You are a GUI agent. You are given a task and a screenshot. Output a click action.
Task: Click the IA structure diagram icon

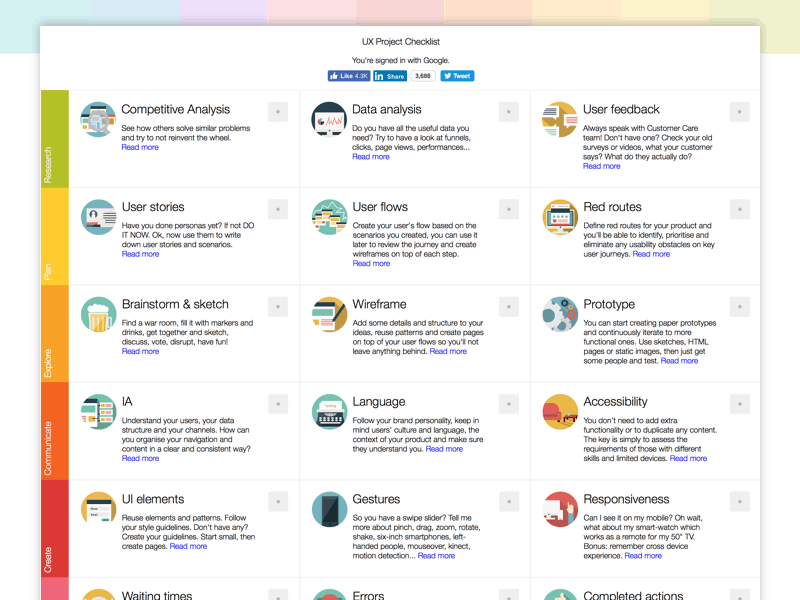(98, 412)
